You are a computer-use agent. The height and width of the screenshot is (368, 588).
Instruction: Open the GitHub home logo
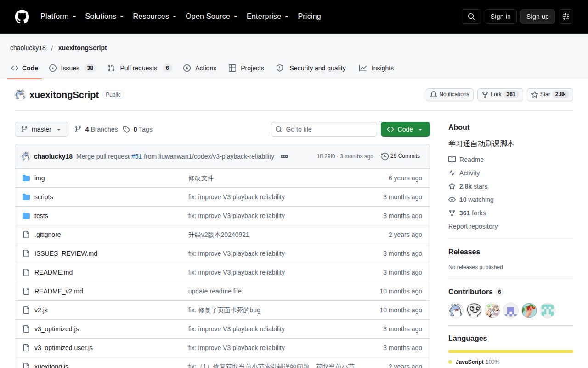coord(22,17)
